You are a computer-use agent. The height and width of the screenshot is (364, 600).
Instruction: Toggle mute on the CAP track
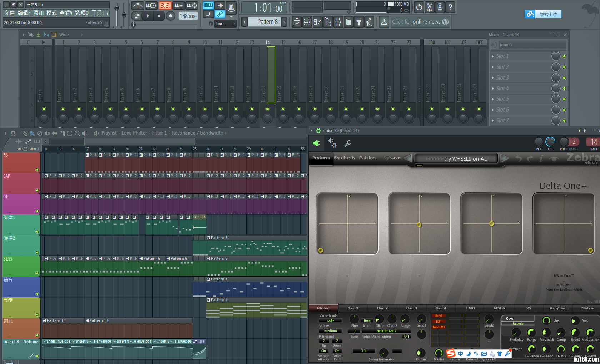[x=37, y=191]
